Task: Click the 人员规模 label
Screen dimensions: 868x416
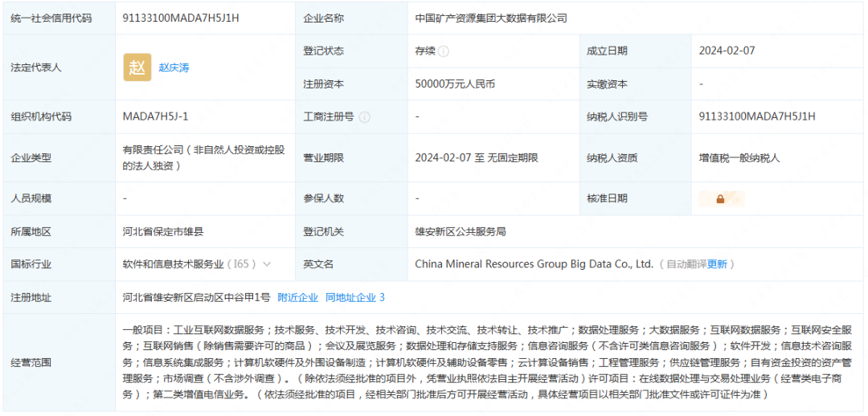Action: click(x=31, y=198)
